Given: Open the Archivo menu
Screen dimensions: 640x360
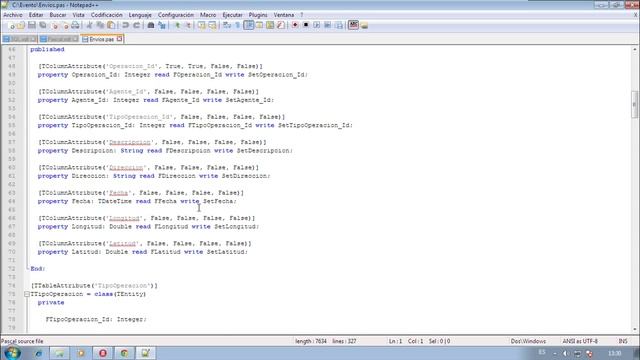Looking at the screenshot, I should [x=13, y=15].
